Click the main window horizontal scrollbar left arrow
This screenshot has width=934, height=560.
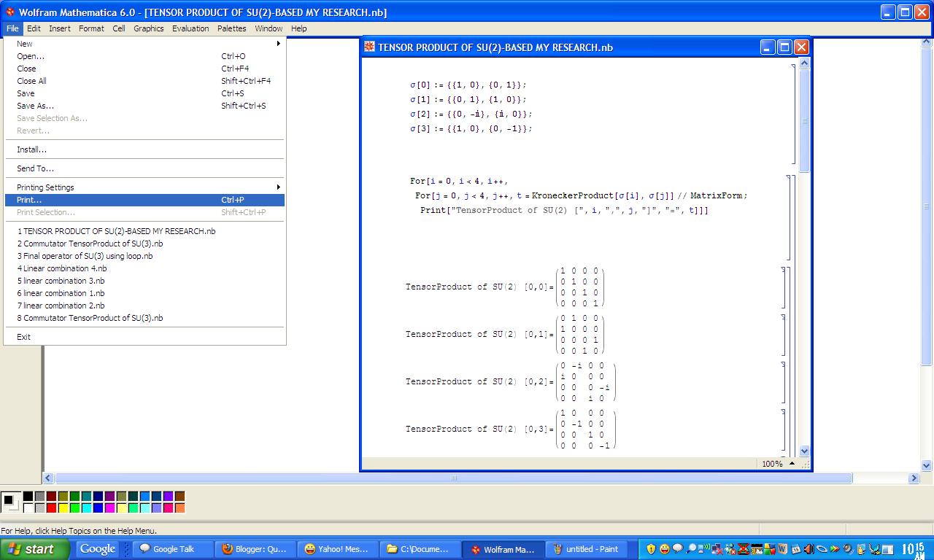(48, 478)
